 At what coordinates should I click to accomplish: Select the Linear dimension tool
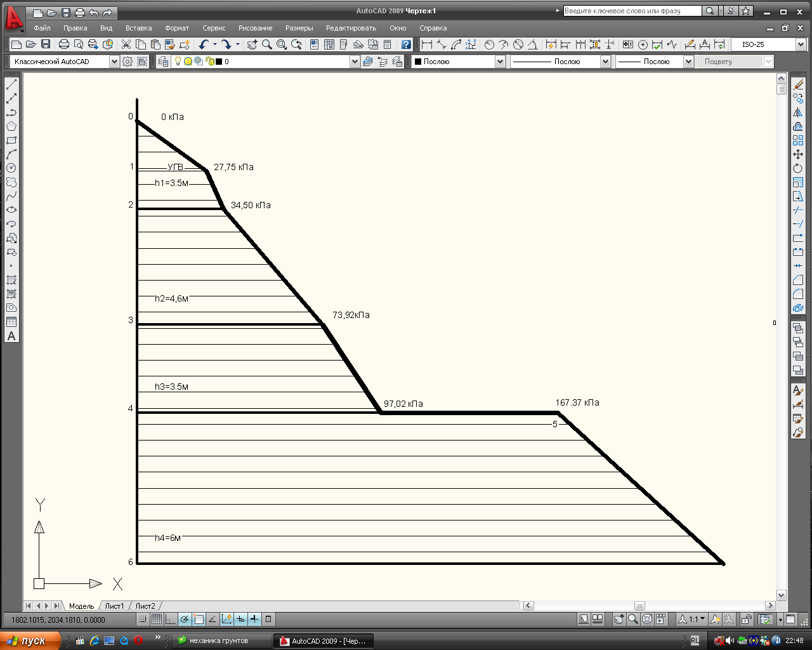pyautogui.click(x=427, y=44)
